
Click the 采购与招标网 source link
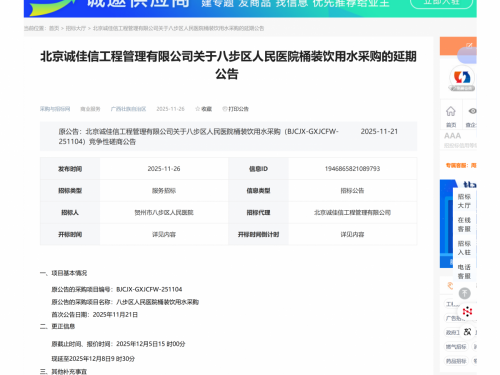click(x=55, y=109)
